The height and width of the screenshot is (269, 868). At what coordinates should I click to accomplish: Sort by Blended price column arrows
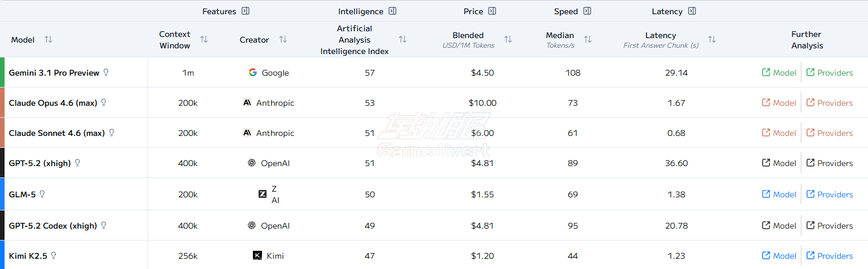click(x=508, y=40)
